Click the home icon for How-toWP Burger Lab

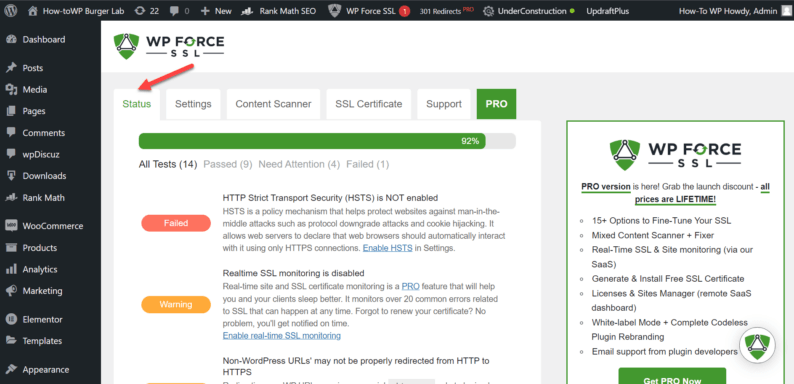pos(33,11)
